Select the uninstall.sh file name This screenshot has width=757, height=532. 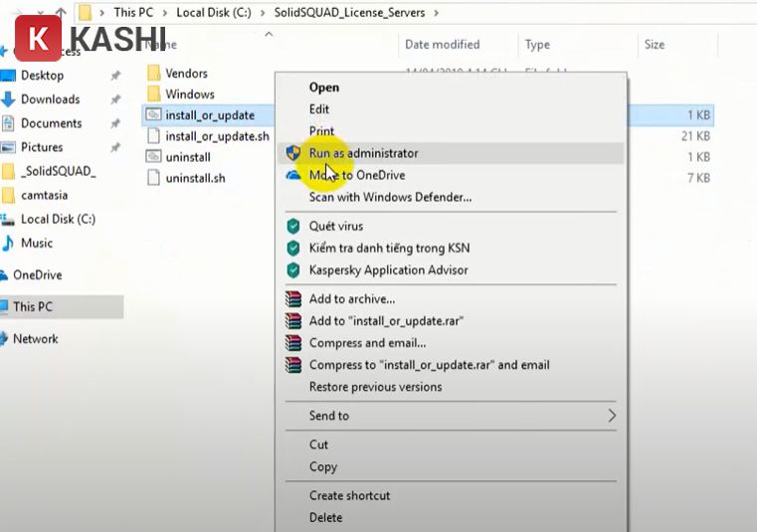tap(195, 178)
